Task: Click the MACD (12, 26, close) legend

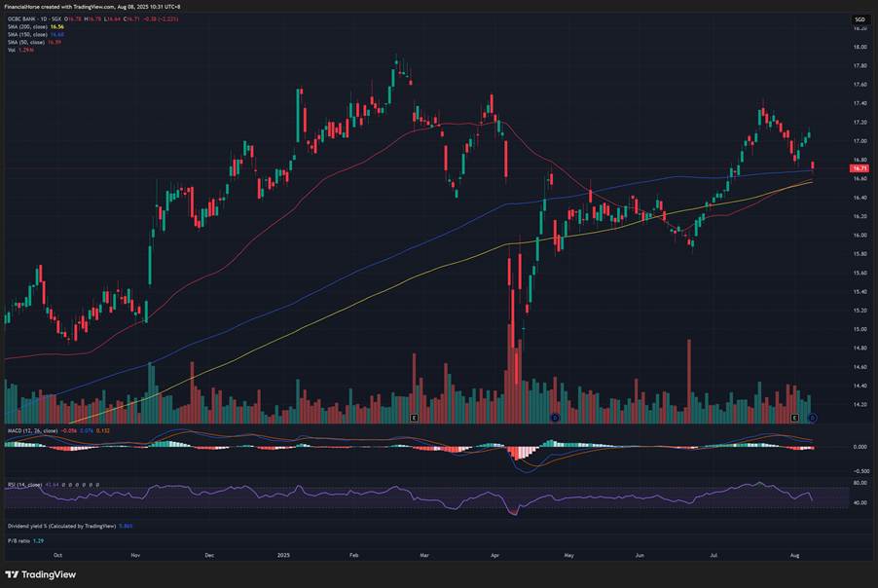Action: [31, 429]
